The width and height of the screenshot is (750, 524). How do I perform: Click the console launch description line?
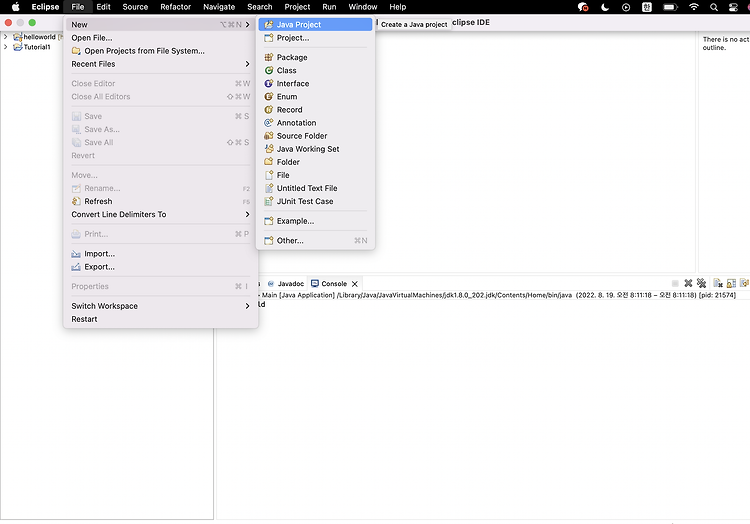497,295
